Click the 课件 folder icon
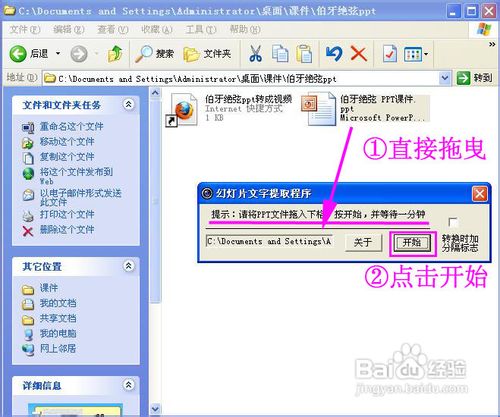500x417 pixels. pos(28,289)
